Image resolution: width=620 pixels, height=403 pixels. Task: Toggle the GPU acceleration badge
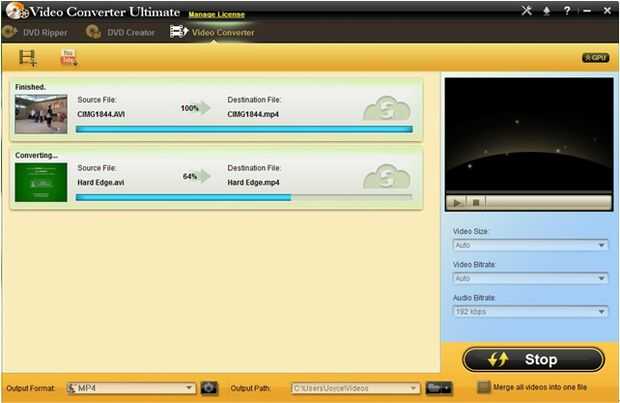(x=595, y=58)
